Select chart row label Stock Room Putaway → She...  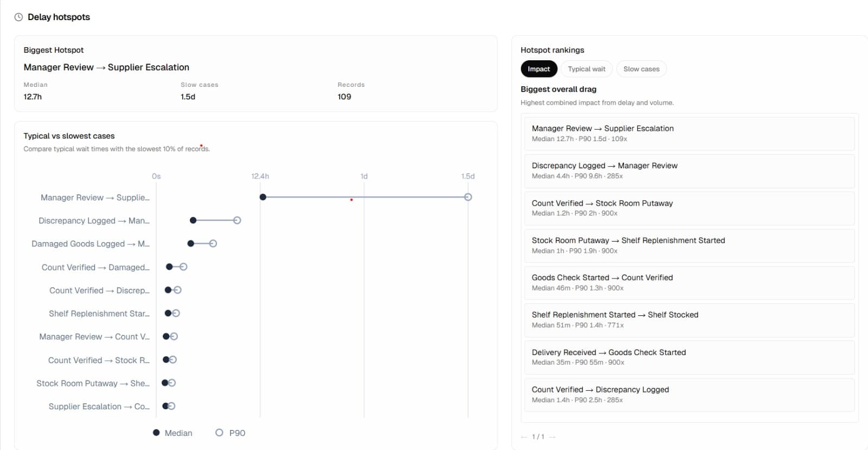coord(93,383)
